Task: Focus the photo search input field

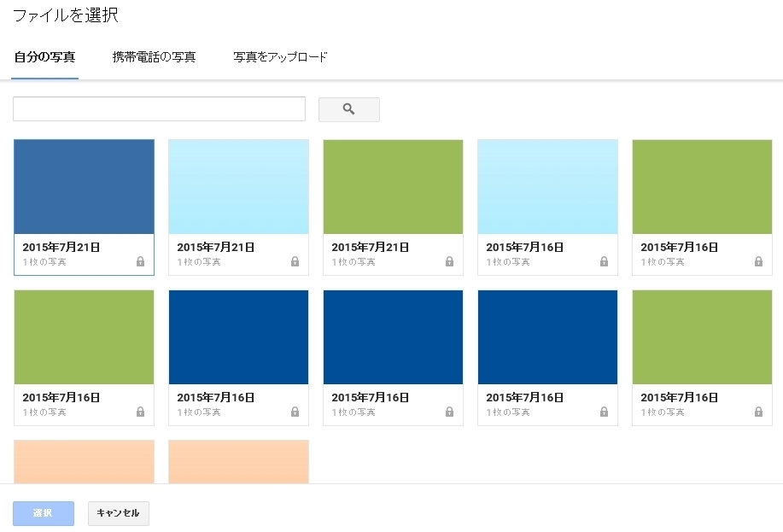Action: point(160,109)
